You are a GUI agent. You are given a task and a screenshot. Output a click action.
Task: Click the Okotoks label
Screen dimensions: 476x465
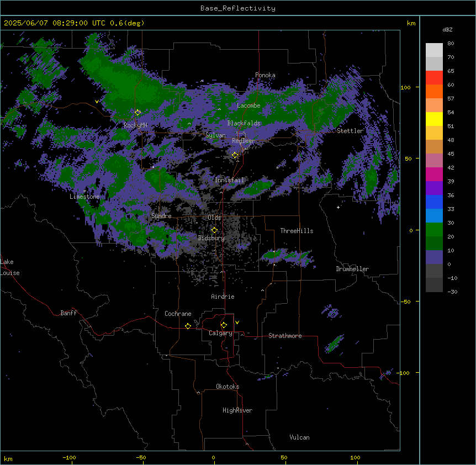point(228,387)
